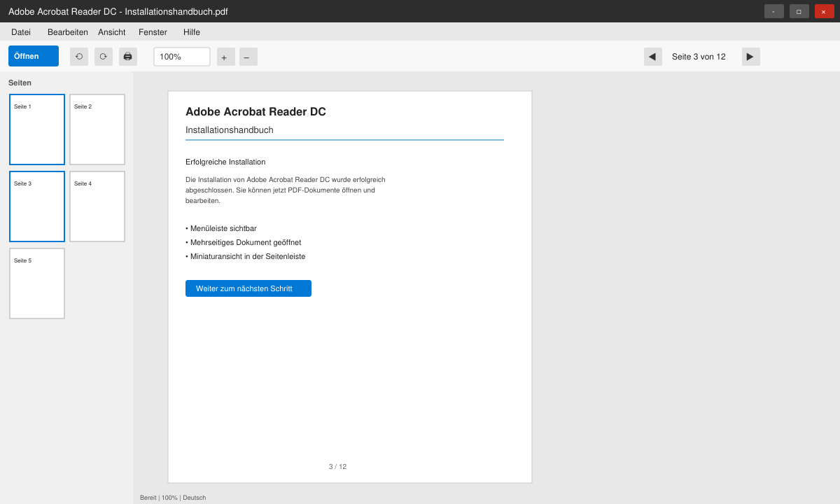Click the bullet 'Miniaturansicht in der Seitenleiste'
This screenshot has width=840, height=504.
pos(246,256)
